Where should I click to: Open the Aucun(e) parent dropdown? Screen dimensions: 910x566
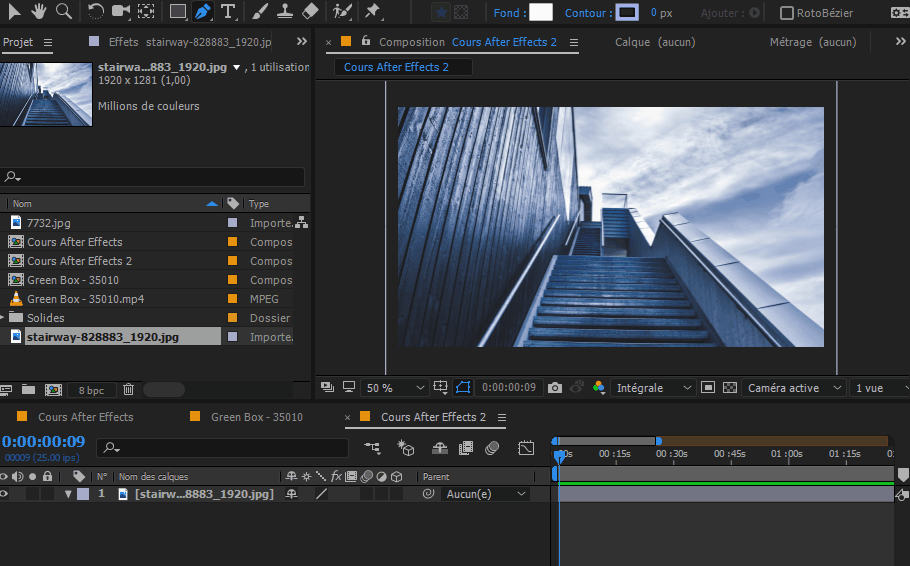coord(486,494)
